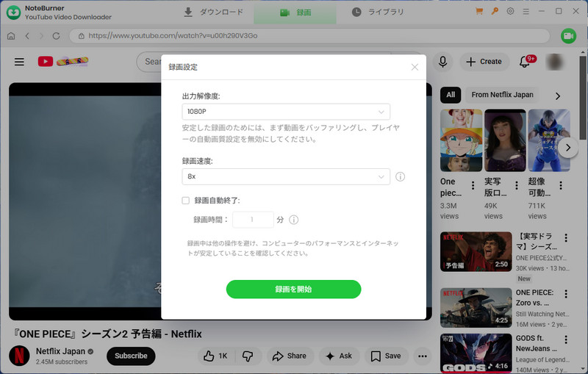Click the Share button
Image resolution: width=588 pixels, height=374 pixels.
(x=289, y=356)
